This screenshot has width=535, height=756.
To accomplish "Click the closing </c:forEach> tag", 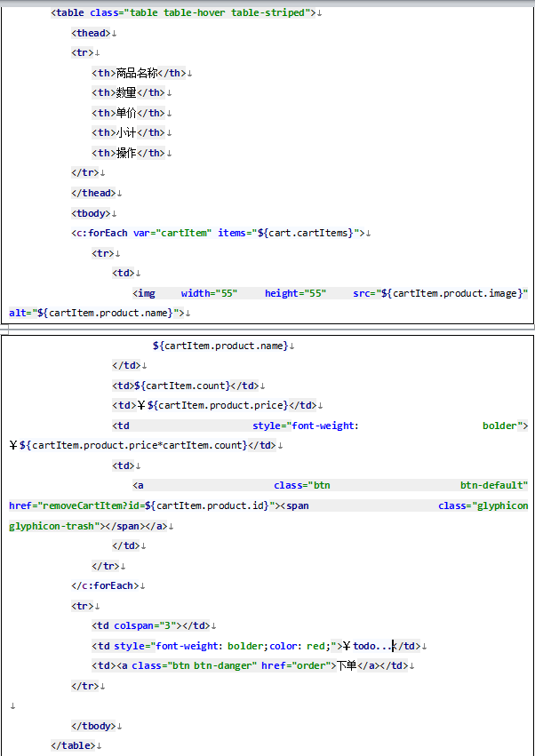I will [x=105, y=585].
